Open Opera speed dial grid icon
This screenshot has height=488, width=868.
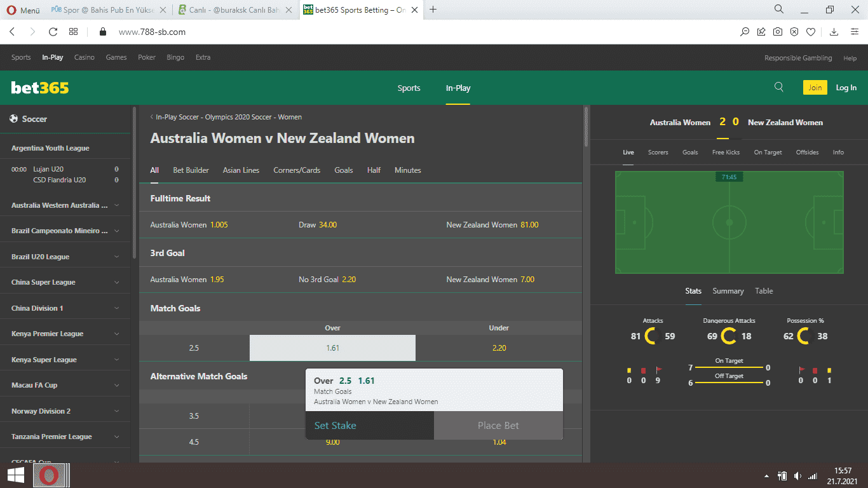coord(73,32)
